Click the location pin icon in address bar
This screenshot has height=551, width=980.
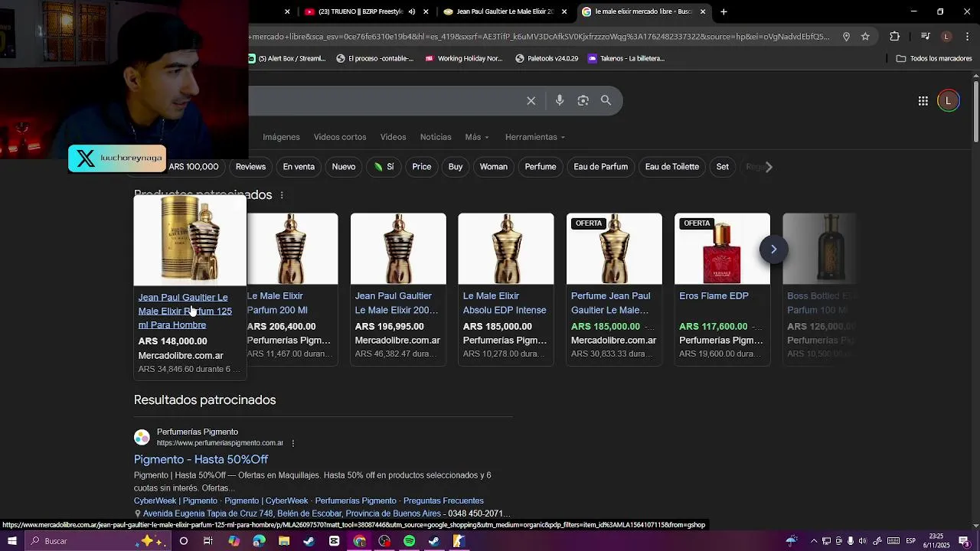coord(846,36)
